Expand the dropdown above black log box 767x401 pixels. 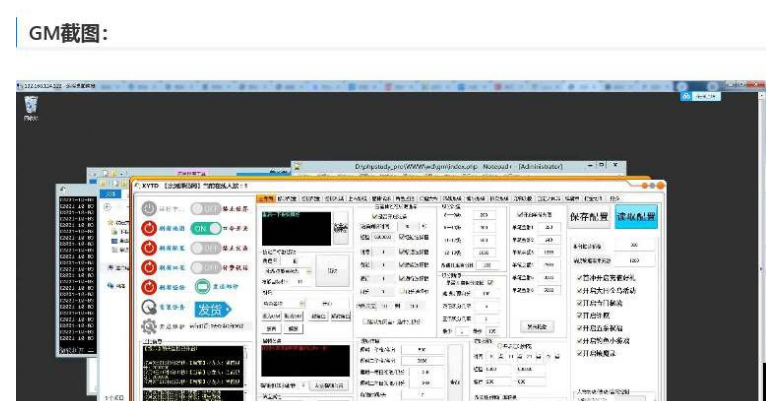pos(283,303)
